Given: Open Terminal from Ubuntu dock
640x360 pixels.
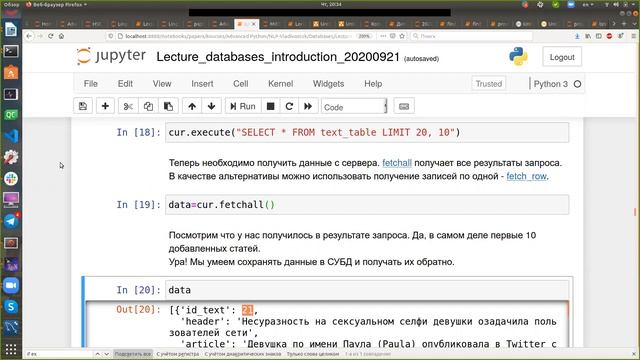Looking at the screenshot, I should (x=11, y=51).
